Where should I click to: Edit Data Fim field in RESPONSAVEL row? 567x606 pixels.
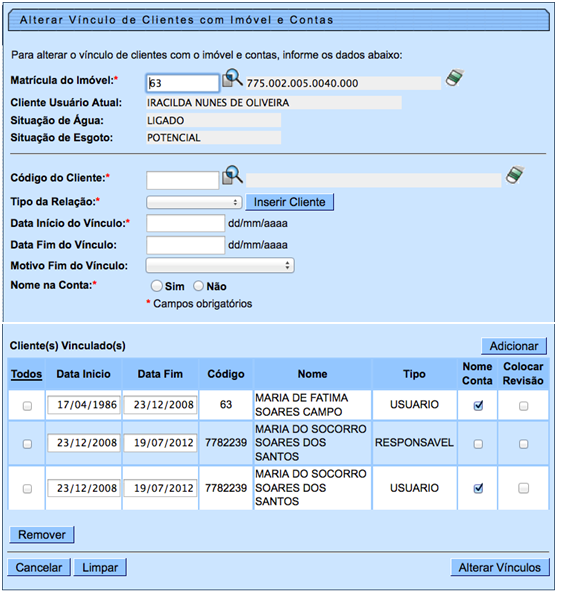160,443
